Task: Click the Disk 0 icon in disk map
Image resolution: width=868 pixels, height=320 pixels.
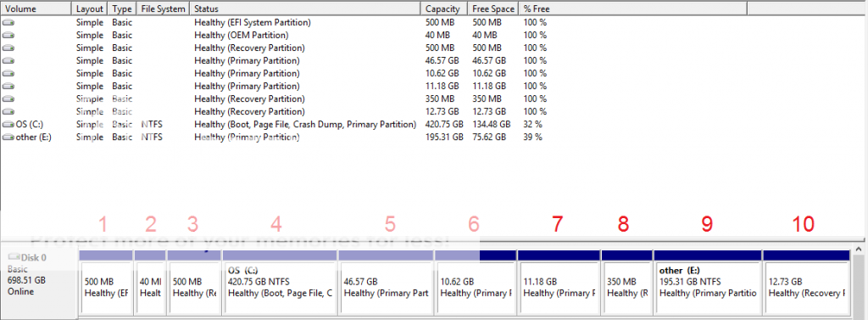Action: (14, 257)
